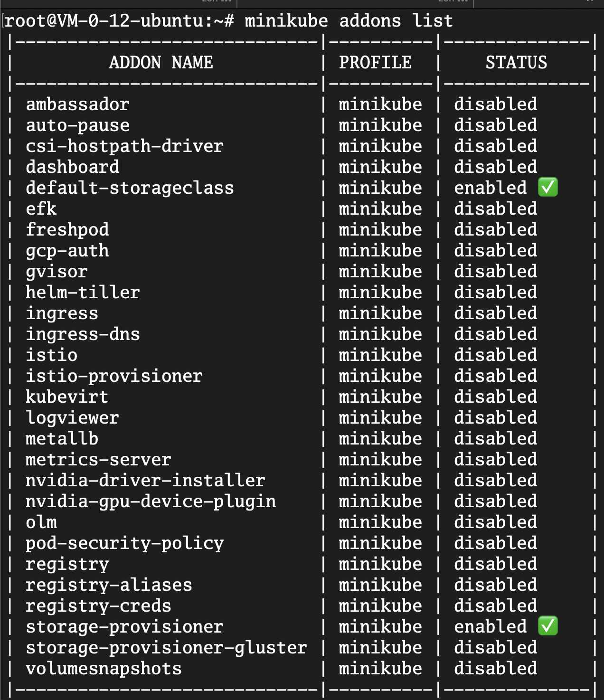Click the nvidia-gpu-device-plugin addon text
The width and height of the screenshot is (604, 700).
click(151, 501)
